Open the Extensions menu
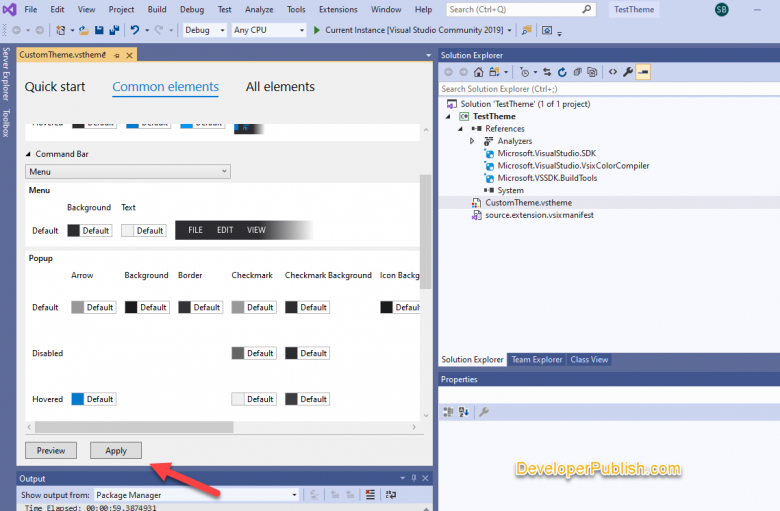The image size is (780, 511). pyautogui.click(x=338, y=9)
